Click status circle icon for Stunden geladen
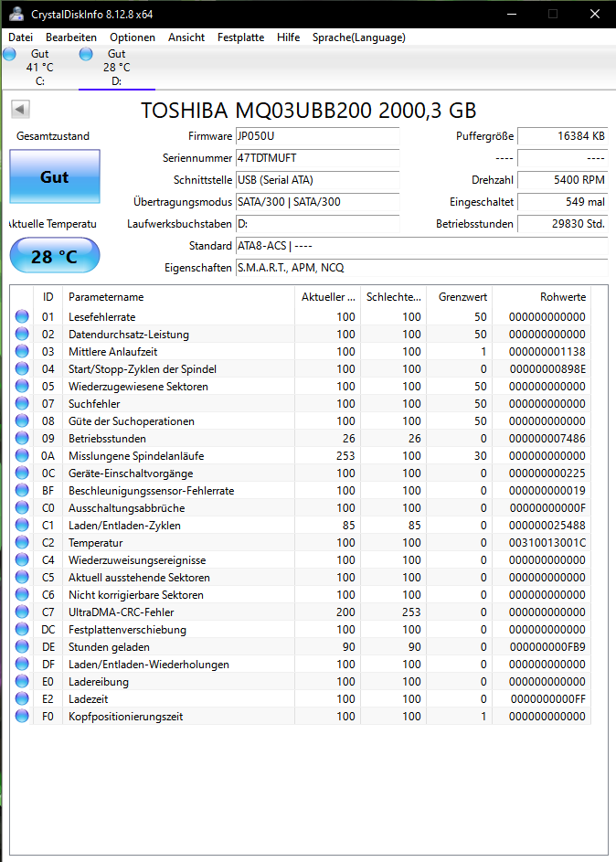 [x=22, y=646]
